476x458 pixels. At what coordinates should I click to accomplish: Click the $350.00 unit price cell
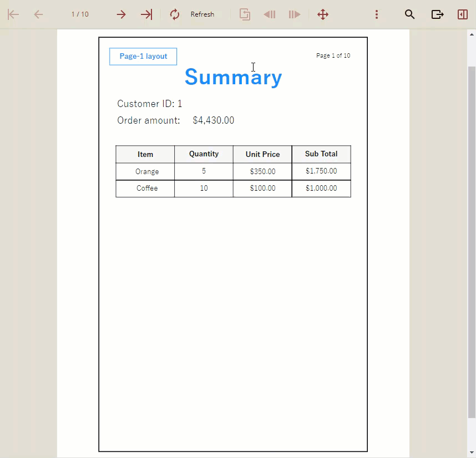point(262,172)
